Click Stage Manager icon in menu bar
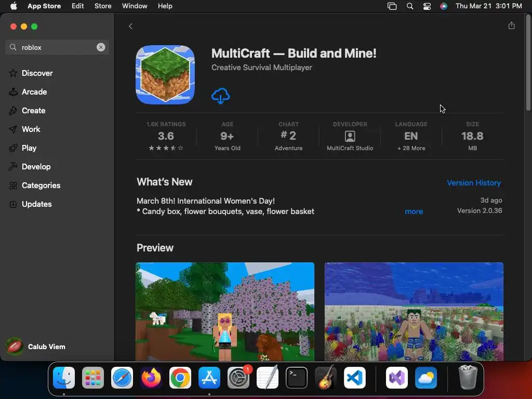 (x=392, y=6)
